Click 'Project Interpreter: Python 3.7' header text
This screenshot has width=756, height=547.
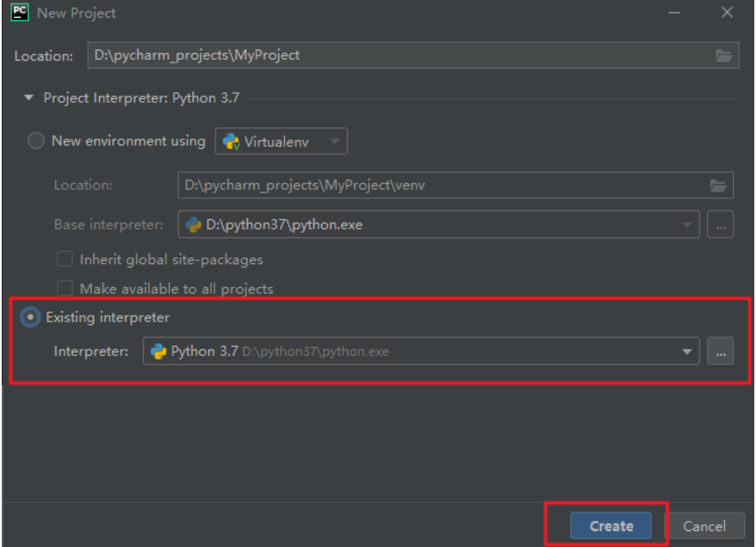(x=141, y=98)
